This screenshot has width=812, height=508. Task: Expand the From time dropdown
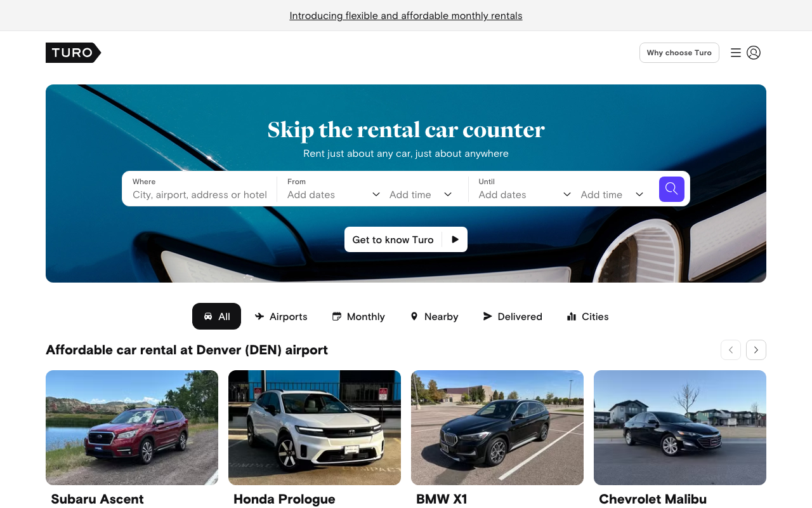point(421,194)
